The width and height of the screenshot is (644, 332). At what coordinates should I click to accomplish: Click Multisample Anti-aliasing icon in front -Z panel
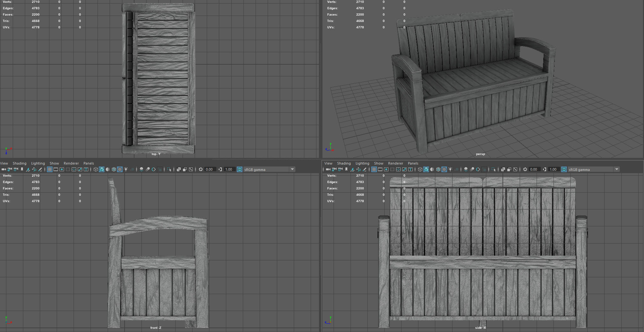click(x=154, y=169)
